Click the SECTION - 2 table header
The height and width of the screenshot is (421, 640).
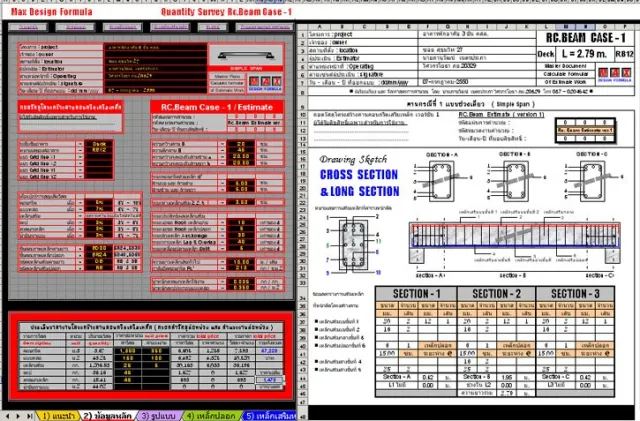(x=496, y=294)
